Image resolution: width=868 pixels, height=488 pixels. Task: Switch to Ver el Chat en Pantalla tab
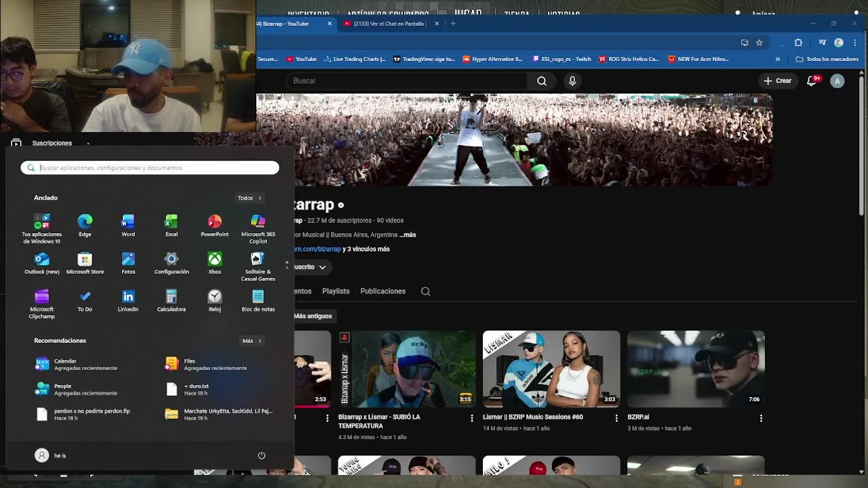(x=389, y=24)
